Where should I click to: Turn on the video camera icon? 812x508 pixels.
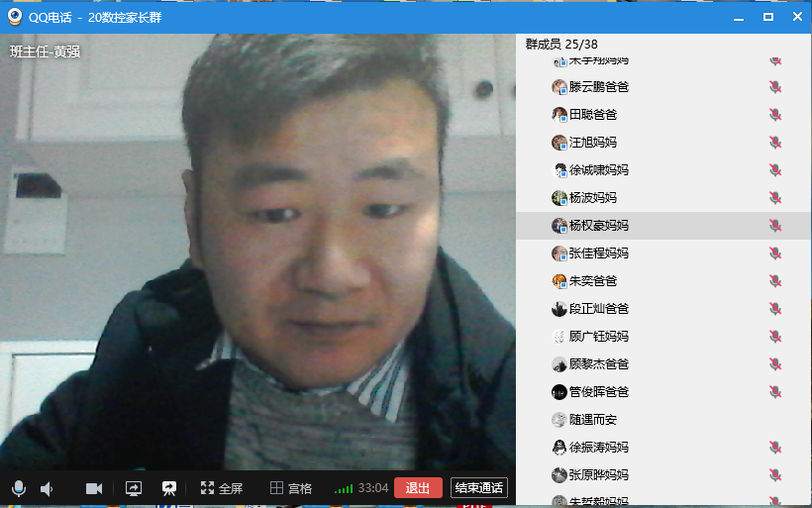pyautogui.click(x=94, y=488)
